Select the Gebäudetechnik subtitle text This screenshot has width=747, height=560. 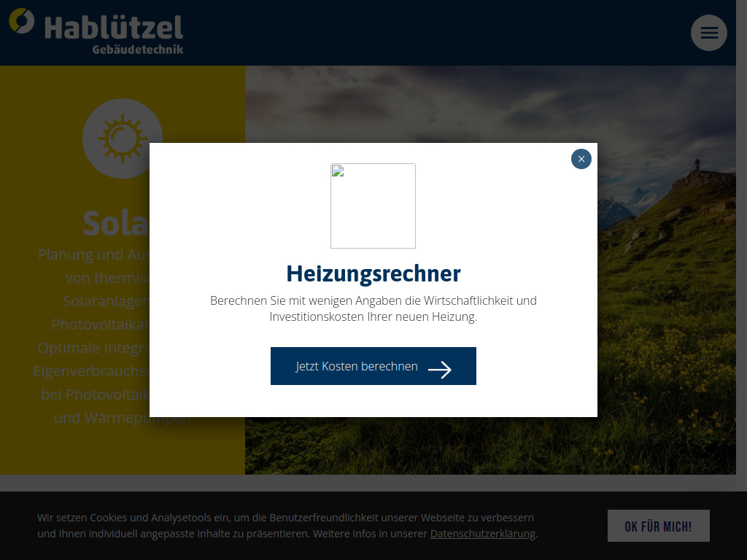click(137, 50)
